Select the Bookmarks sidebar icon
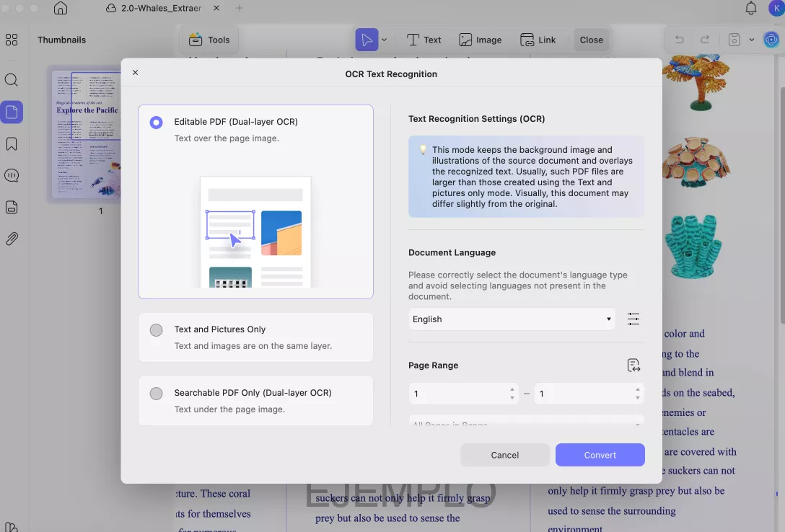The height and width of the screenshot is (532, 785). [12, 144]
